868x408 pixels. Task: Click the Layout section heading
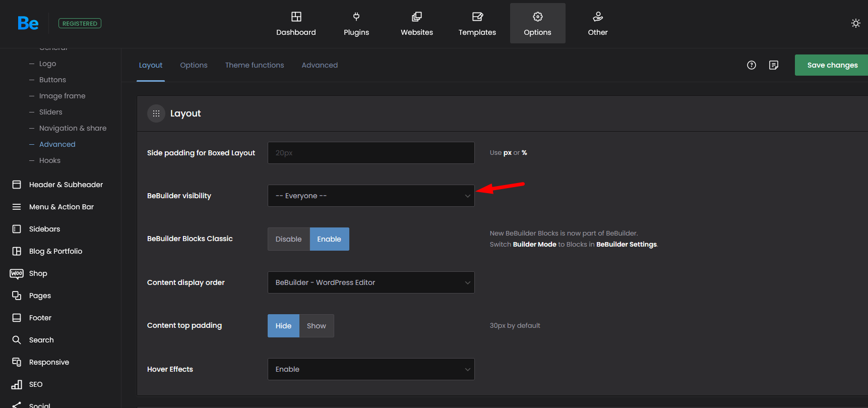[185, 113]
